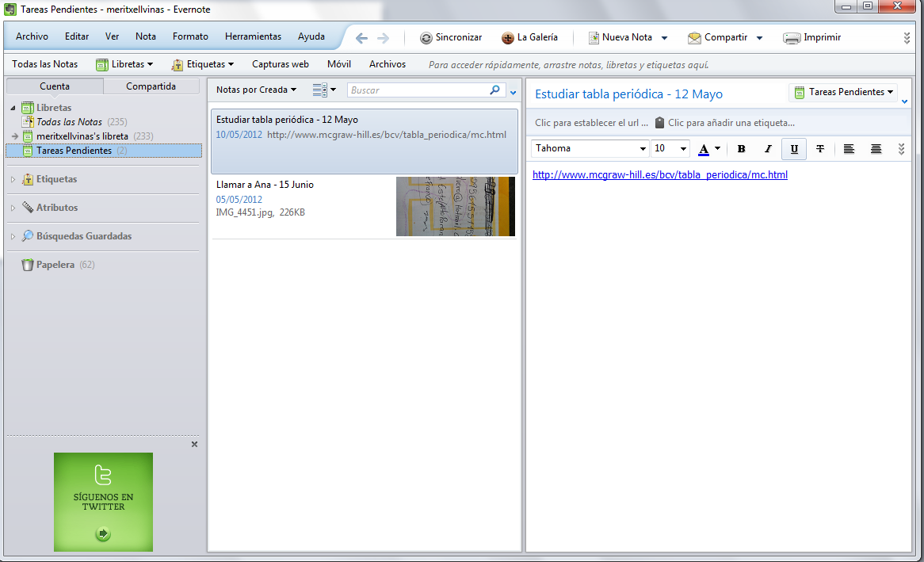The width and height of the screenshot is (924, 562).
Task: Click the note title in editor
Action: [x=628, y=94]
